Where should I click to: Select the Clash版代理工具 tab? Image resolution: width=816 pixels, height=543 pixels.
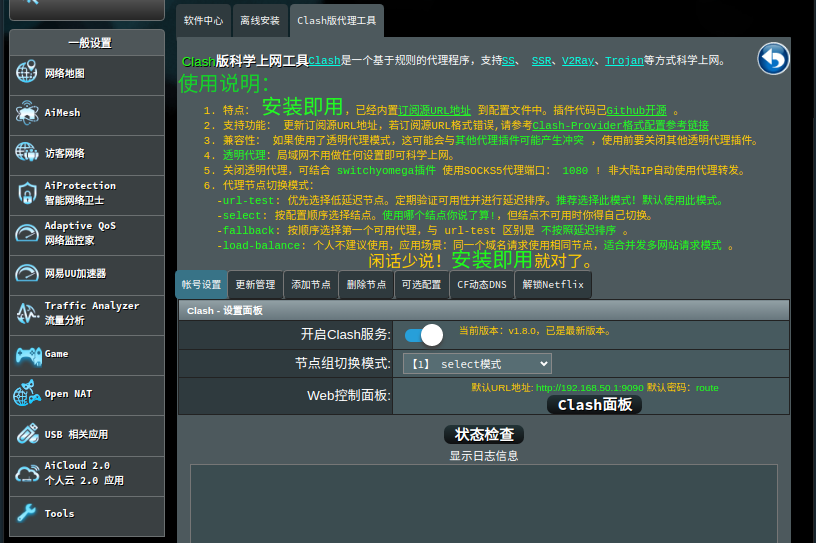336,21
